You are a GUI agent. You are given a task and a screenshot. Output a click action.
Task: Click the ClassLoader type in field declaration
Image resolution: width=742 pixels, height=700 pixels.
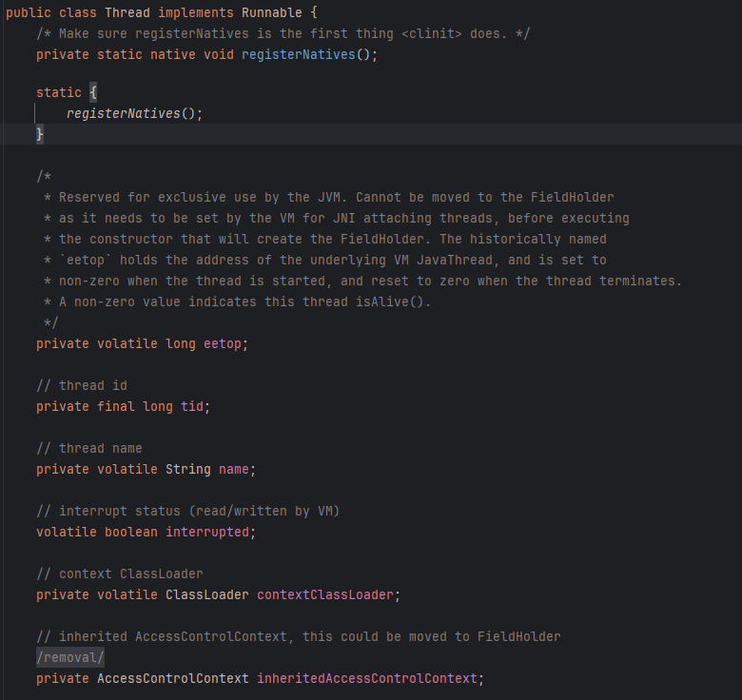(x=207, y=595)
